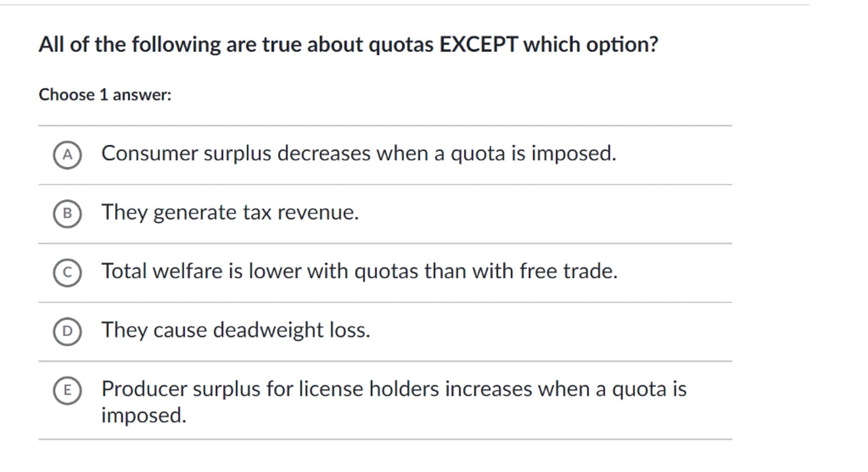Click the word "deadweight" in option D
This screenshot has width=868, height=472.
[268, 330]
